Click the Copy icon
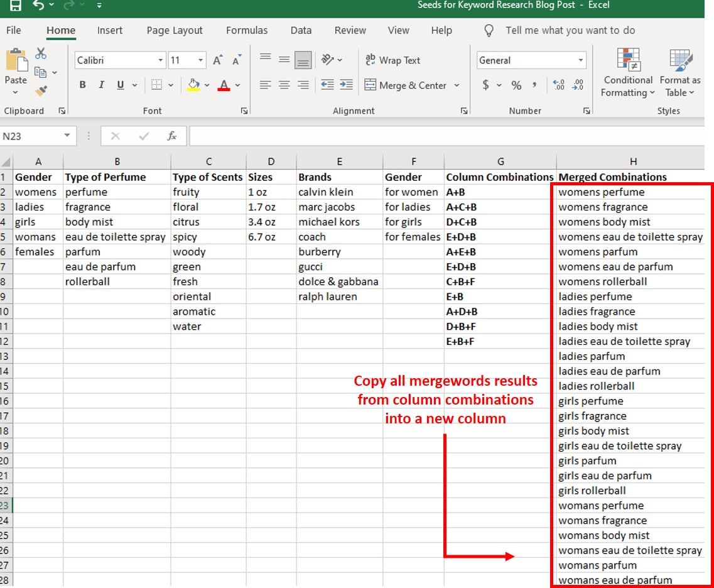714x588 pixels. [x=41, y=72]
